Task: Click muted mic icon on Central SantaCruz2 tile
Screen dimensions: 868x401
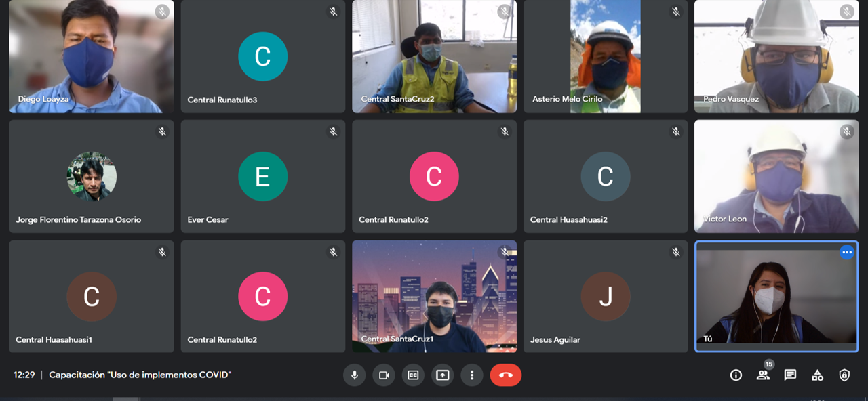Action: pos(505,12)
